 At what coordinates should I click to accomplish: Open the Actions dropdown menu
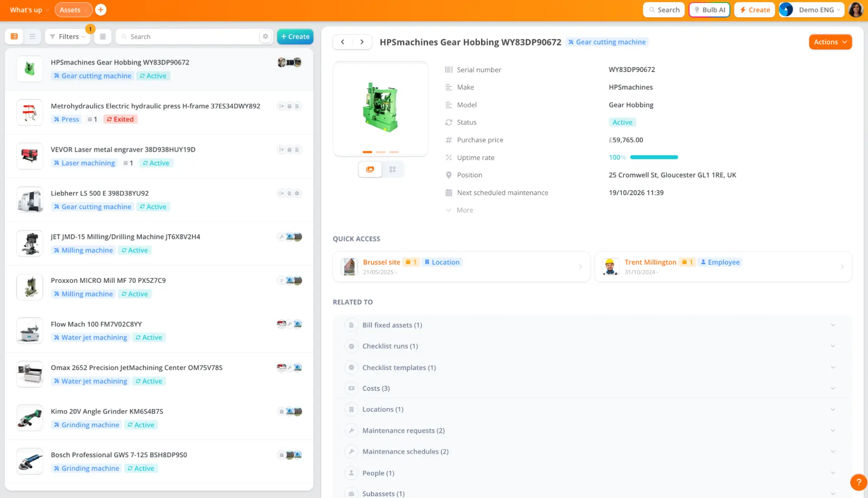pos(830,42)
